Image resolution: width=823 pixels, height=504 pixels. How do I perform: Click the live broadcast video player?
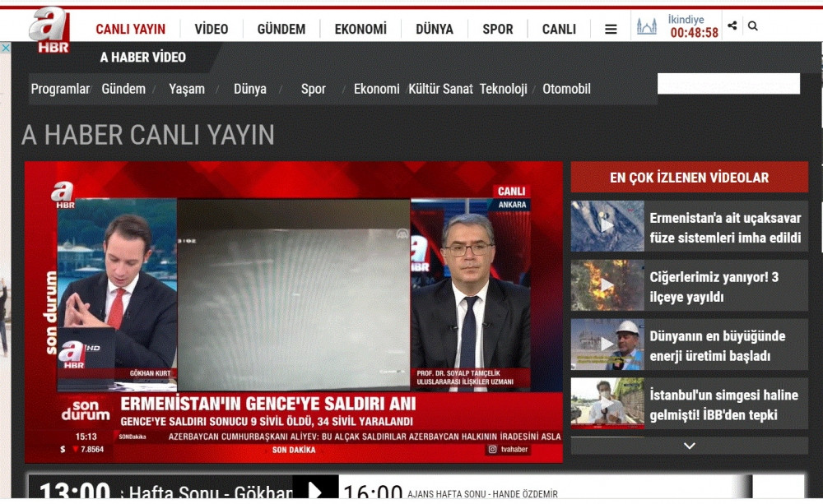point(294,312)
